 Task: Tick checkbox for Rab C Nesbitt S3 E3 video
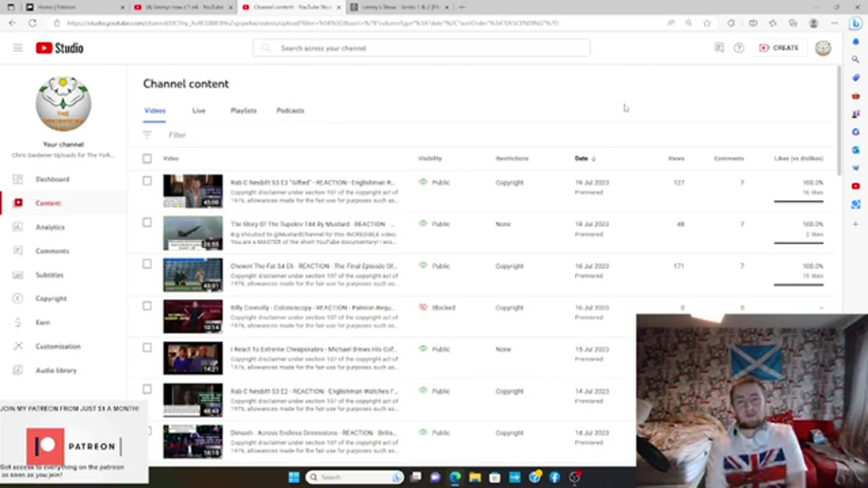(x=147, y=181)
